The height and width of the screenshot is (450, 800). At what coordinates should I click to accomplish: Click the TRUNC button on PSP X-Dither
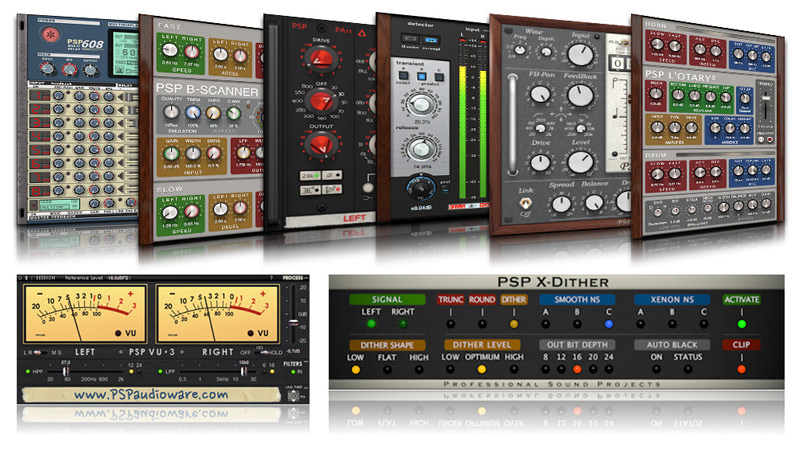[451, 299]
